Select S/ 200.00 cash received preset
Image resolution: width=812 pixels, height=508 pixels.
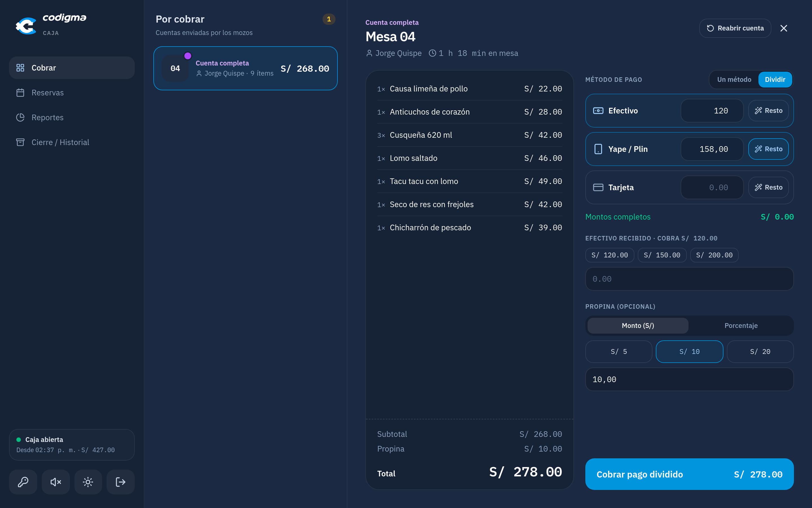coord(714,255)
